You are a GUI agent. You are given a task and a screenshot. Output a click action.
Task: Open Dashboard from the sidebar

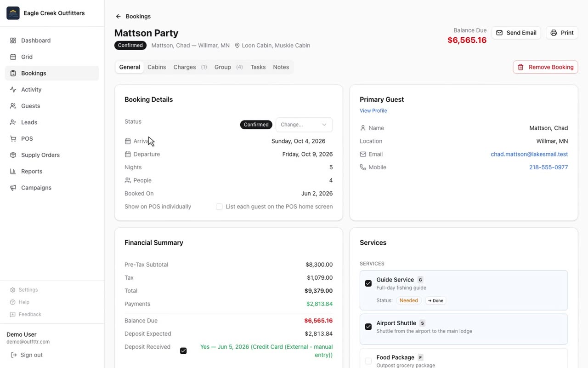pos(52,40)
